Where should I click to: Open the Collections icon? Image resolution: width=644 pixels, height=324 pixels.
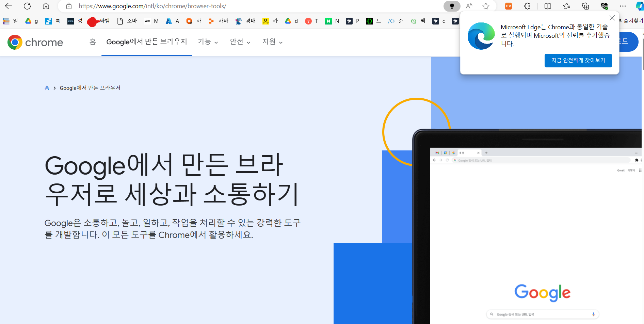pos(585,6)
